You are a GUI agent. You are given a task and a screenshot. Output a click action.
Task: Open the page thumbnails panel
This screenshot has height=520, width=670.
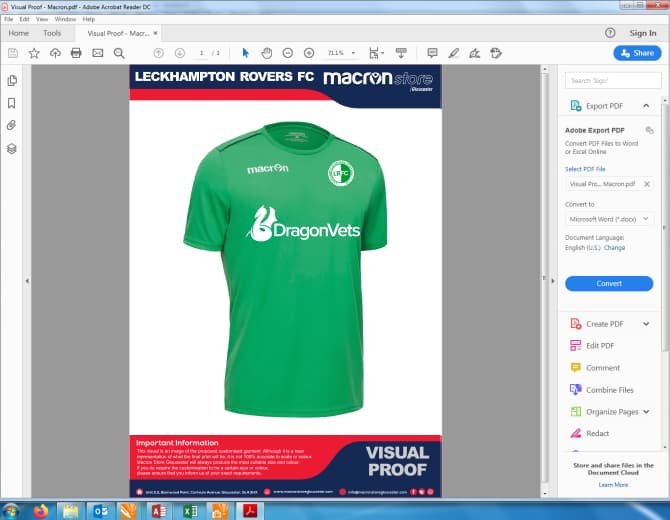tap(12, 81)
